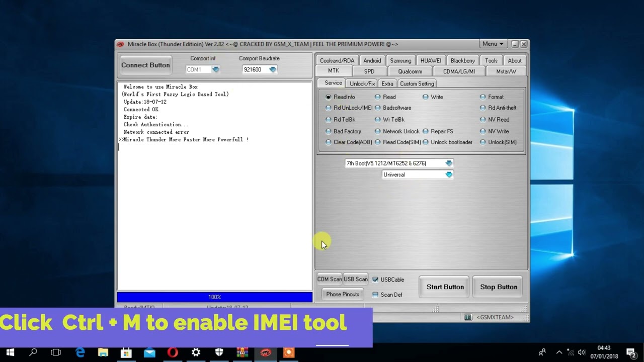
Task: Switch to Miracle Box taskbar icon
Action: [x=265, y=352]
